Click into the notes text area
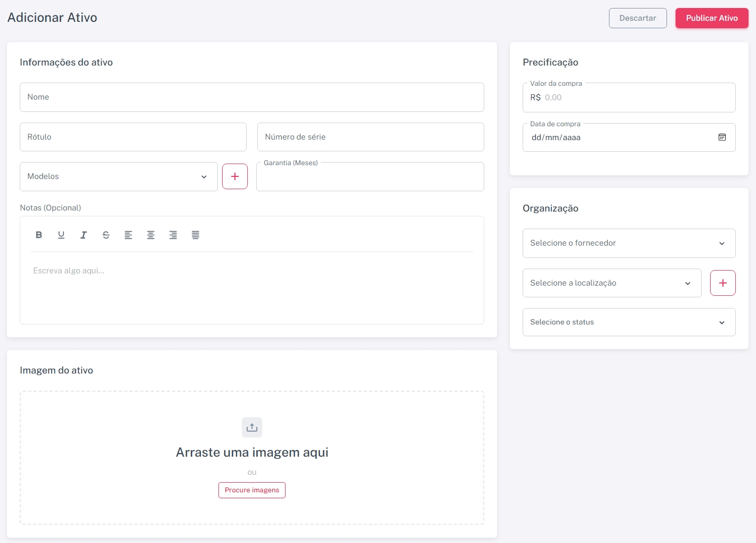756x543 pixels. [252, 288]
